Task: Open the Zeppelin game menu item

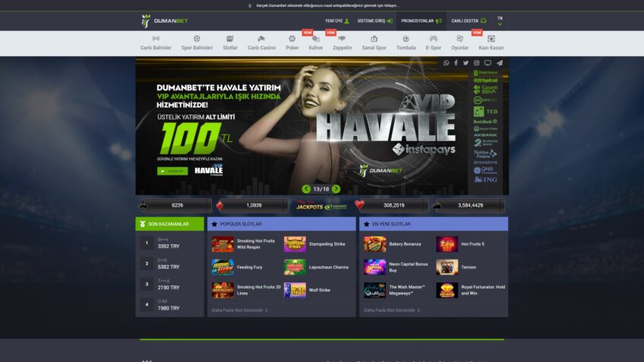Action: (342, 43)
